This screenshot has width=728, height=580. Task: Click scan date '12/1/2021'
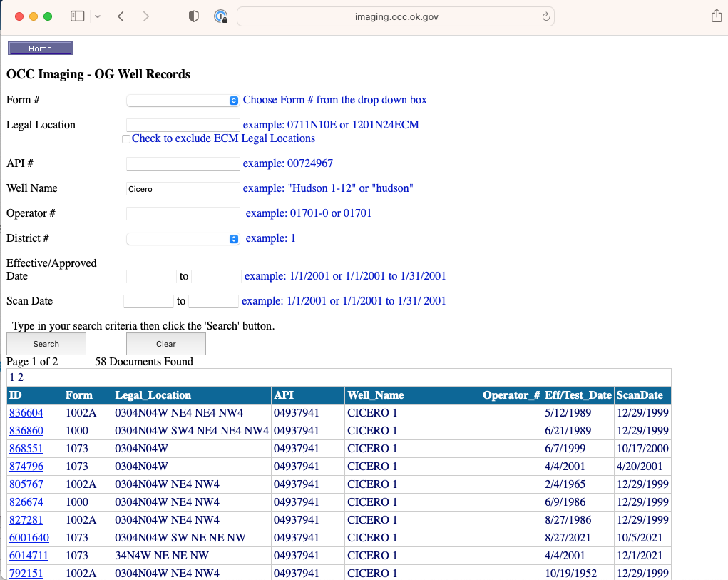[x=640, y=556]
